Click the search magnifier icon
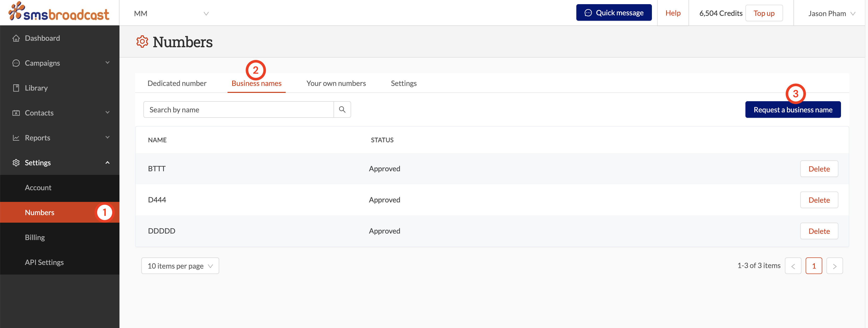The width and height of the screenshot is (868, 328). pos(342,110)
